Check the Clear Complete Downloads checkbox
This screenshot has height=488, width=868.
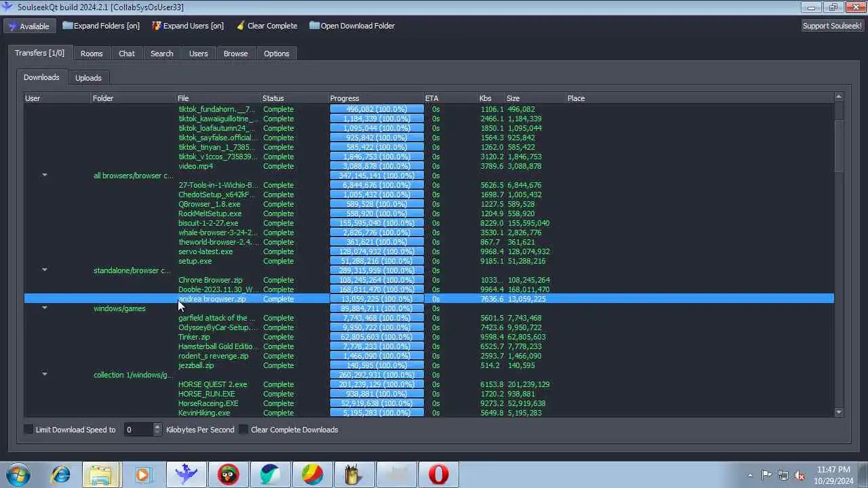coord(243,430)
